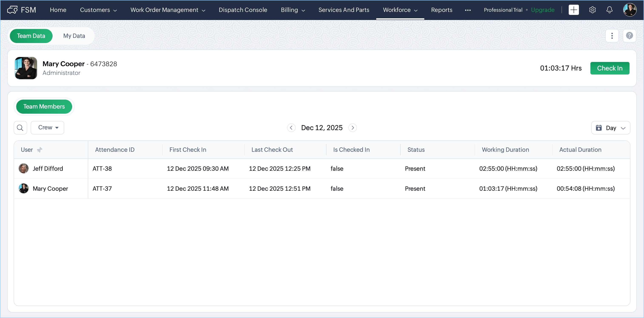
Task: Click the pin icon in the User column
Action: click(39, 150)
